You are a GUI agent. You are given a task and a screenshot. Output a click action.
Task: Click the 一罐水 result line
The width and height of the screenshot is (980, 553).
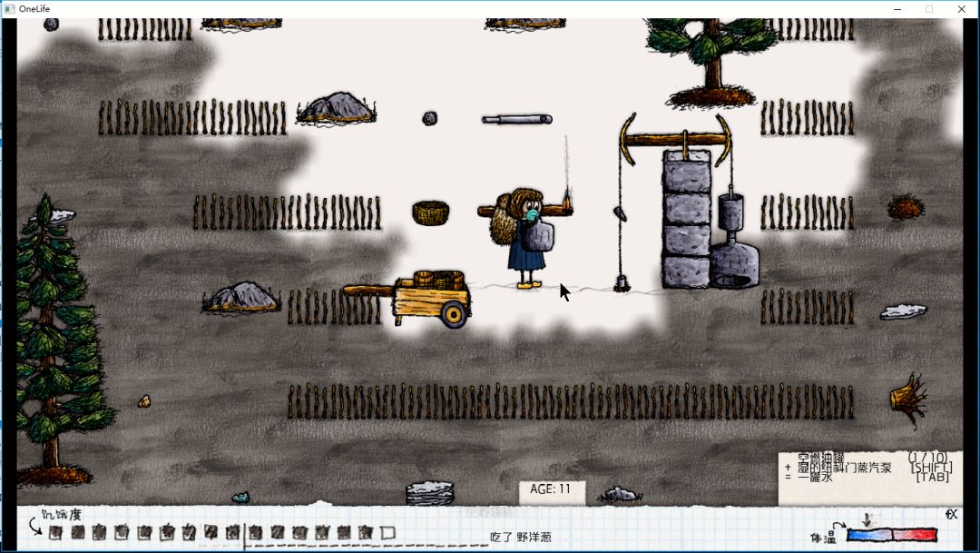815,478
